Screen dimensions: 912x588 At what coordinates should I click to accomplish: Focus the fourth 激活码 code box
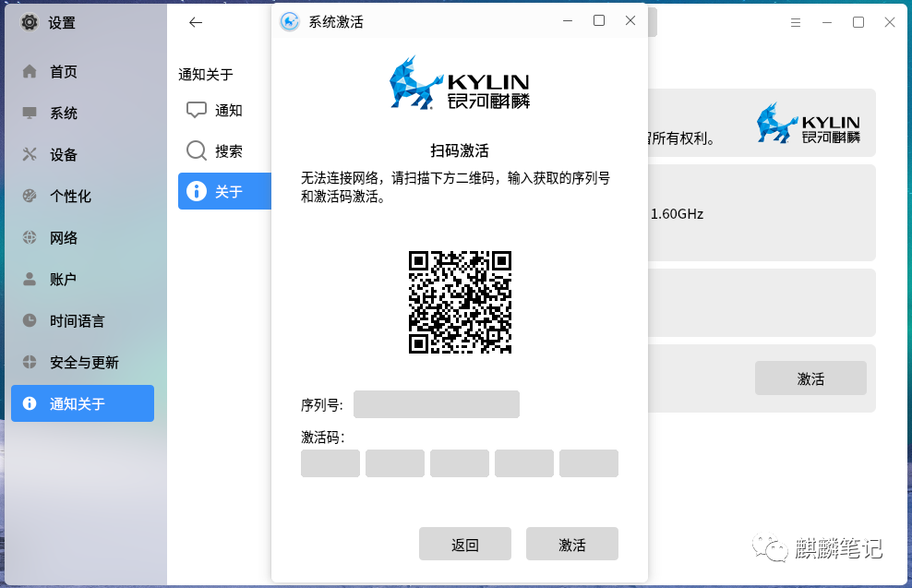524,463
